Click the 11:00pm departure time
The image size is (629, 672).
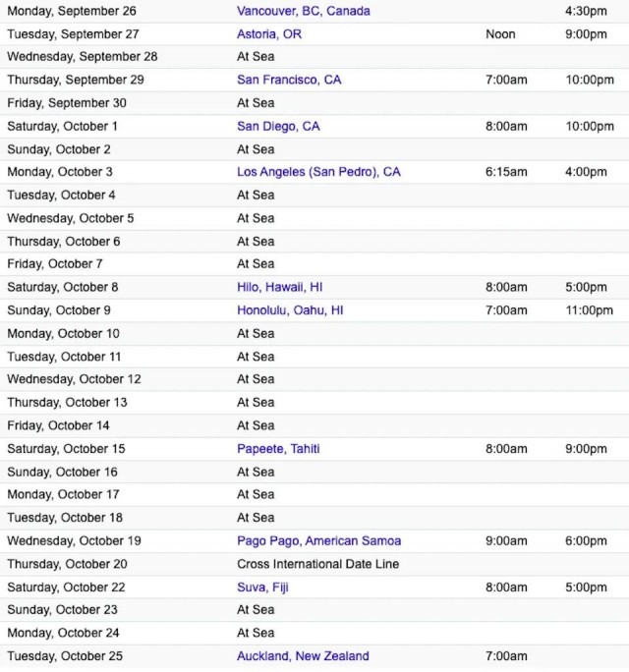(589, 310)
